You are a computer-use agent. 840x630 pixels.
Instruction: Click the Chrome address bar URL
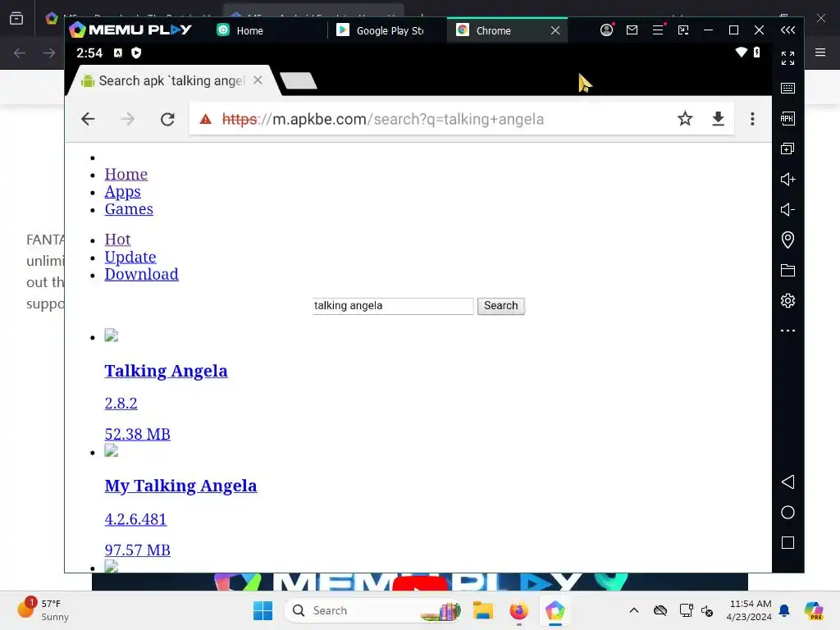coord(382,119)
